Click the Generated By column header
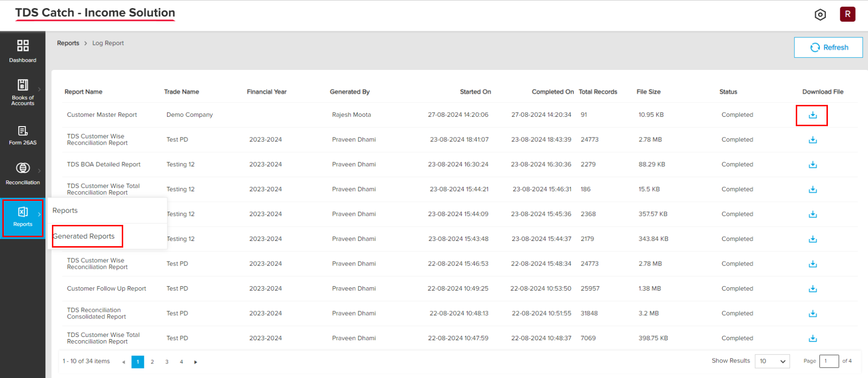The image size is (868, 378). pos(350,92)
